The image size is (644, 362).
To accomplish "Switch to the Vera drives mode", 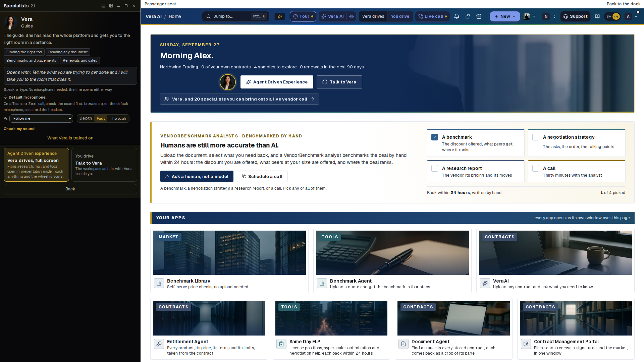I will pos(373,16).
